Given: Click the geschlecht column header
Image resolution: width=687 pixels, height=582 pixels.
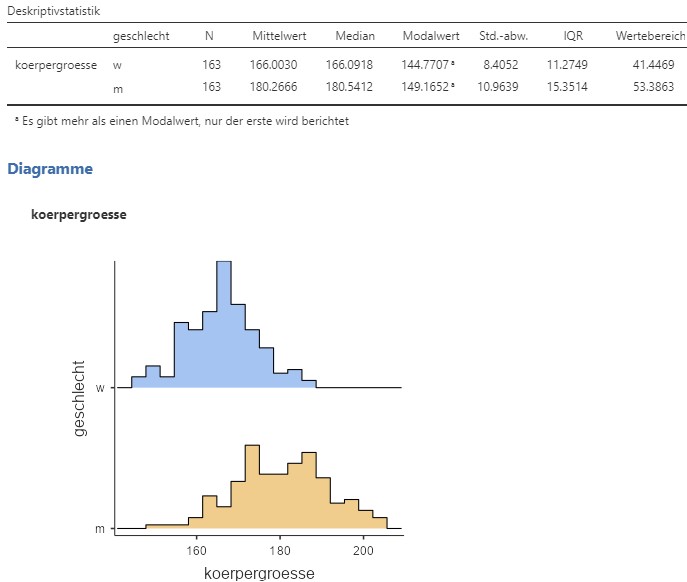Looking at the screenshot, I should 141,36.
